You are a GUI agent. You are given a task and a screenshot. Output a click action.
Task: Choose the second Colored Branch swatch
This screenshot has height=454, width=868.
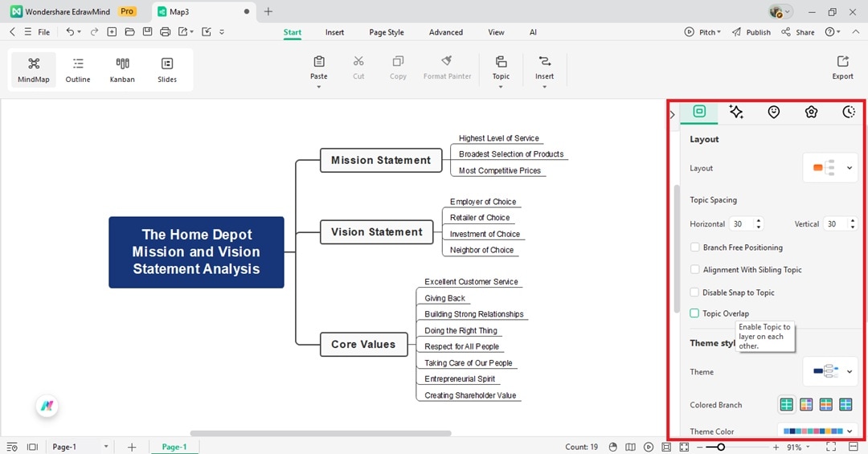tap(806, 405)
